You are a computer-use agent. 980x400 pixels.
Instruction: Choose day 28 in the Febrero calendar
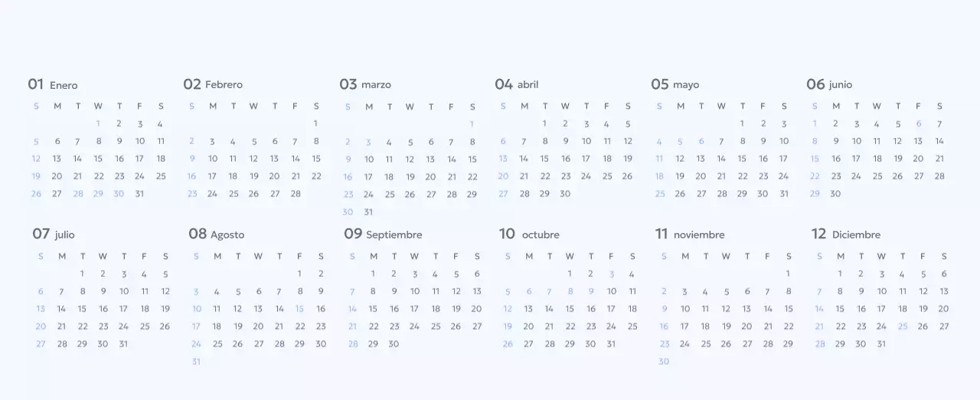point(296,194)
